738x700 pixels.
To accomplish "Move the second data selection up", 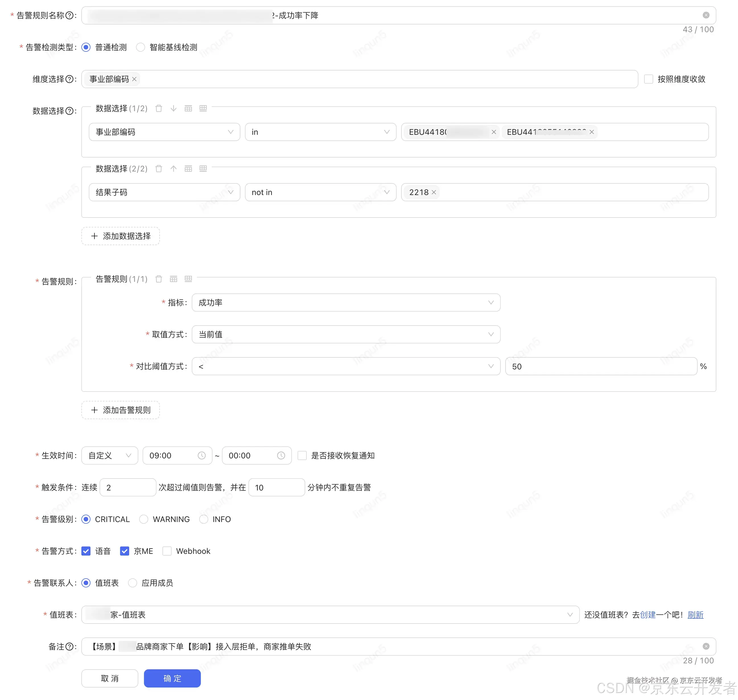I will pyautogui.click(x=173, y=169).
